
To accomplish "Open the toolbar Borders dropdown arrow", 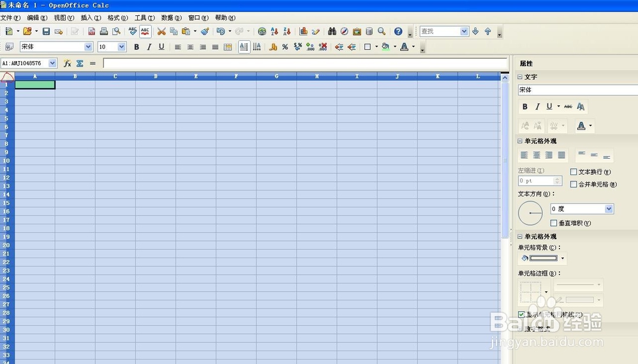I will click(376, 47).
